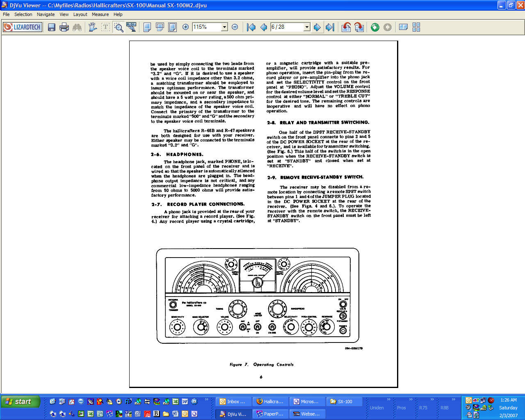This screenshot has width=525, height=420.
Task: Open the Measure menu
Action: (x=100, y=14)
